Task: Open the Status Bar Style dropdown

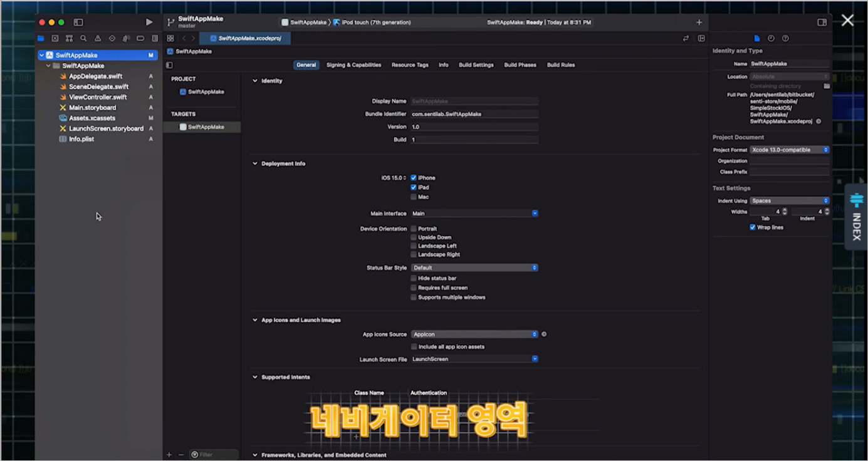Action: coord(474,267)
